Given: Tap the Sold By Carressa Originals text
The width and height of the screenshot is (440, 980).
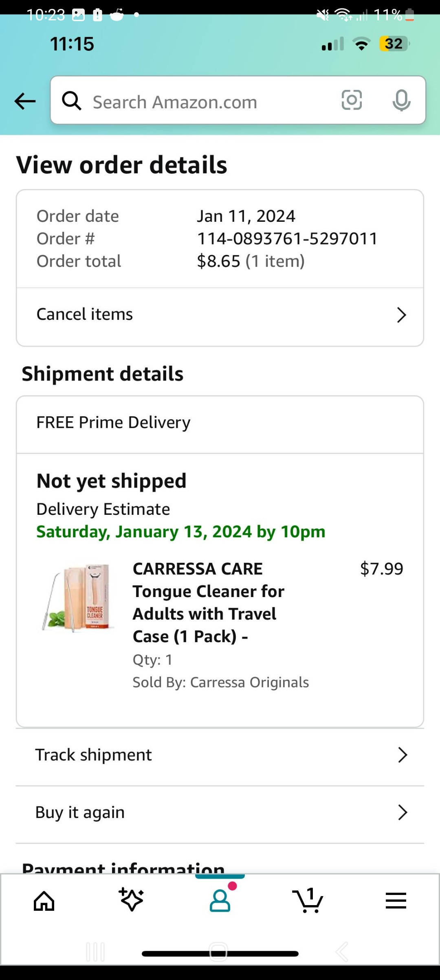Looking at the screenshot, I should click(x=220, y=682).
